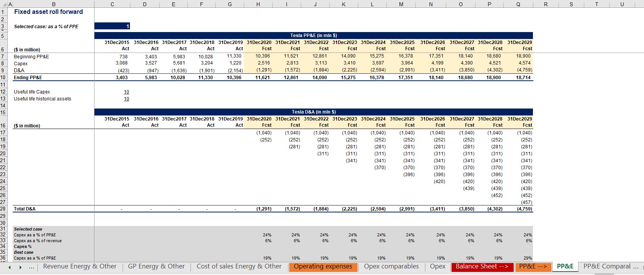The image size is (644, 275).
Task: Click the next sheet navigation arrow
Action: pos(20,267)
